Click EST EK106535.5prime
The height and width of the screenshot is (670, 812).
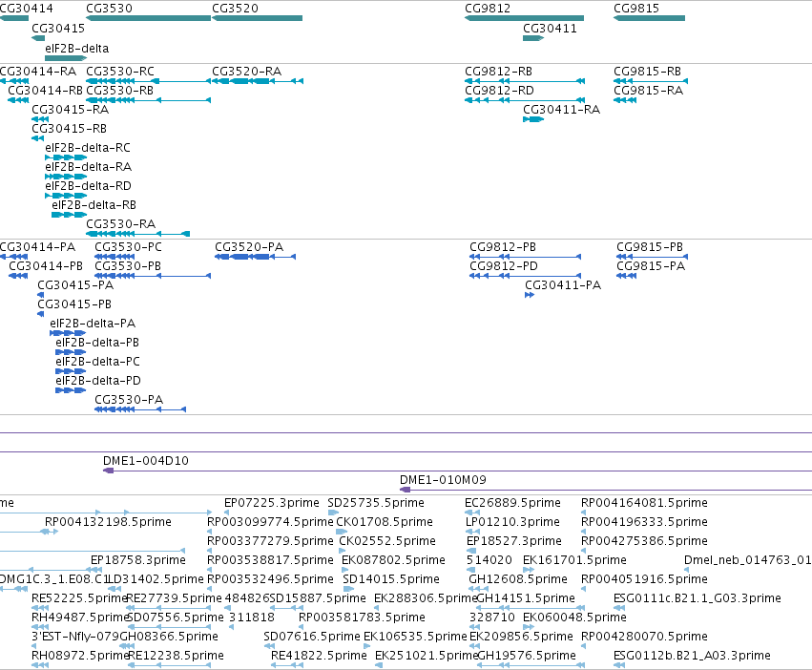(415, 637)
